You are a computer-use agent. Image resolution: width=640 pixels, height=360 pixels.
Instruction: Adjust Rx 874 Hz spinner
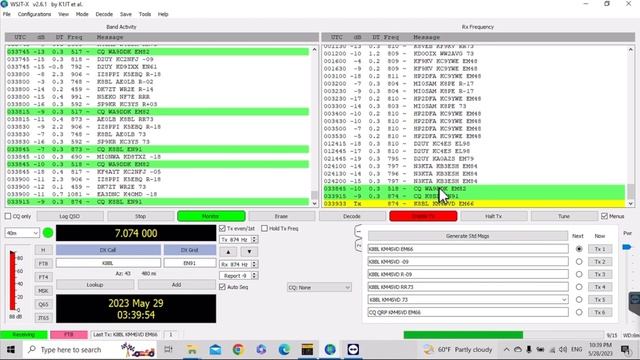point(254,264)
